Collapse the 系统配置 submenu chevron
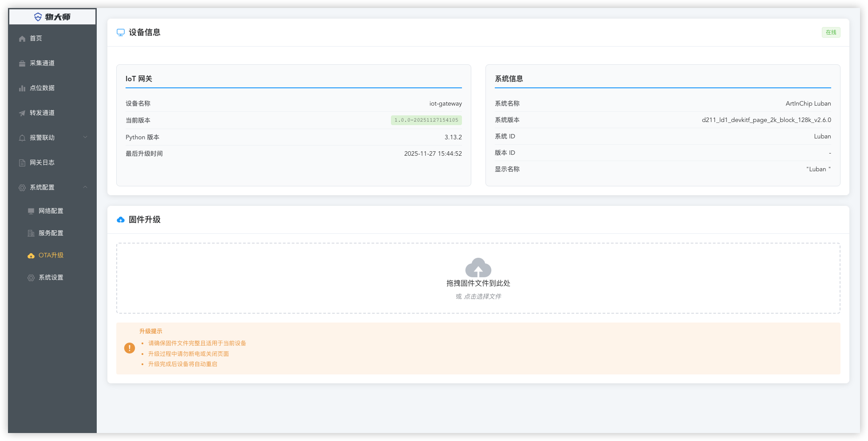The image size is (868, 441). click(85, 187)
